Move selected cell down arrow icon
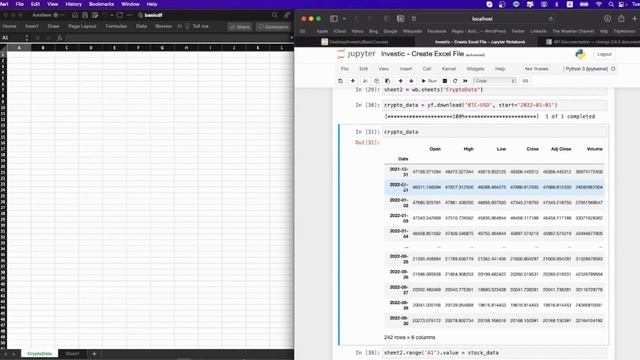 pyautogui.click(x=411, y=81)
